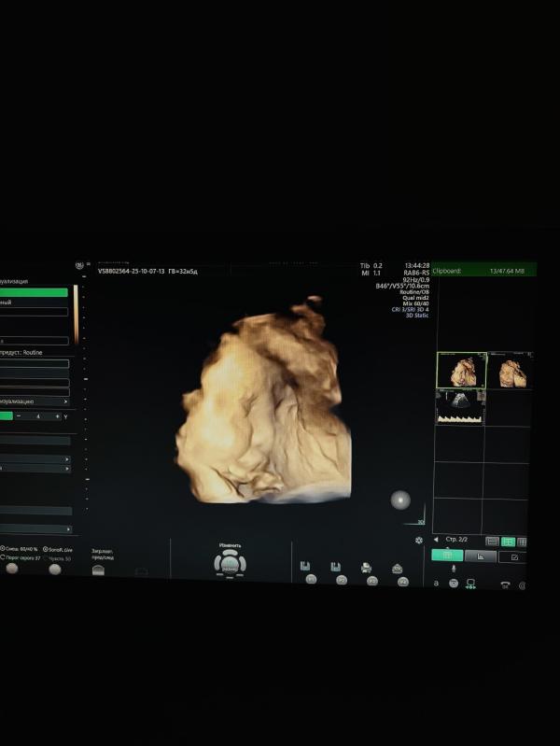
Task: Select the SonoR. Live radio option
Action: pyautogui.click(x=46, y=549)
